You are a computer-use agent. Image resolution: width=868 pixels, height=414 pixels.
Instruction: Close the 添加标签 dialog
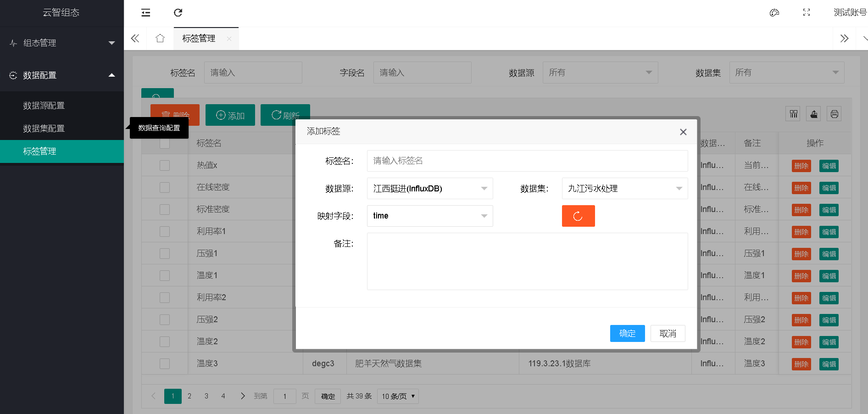(683, 132)
